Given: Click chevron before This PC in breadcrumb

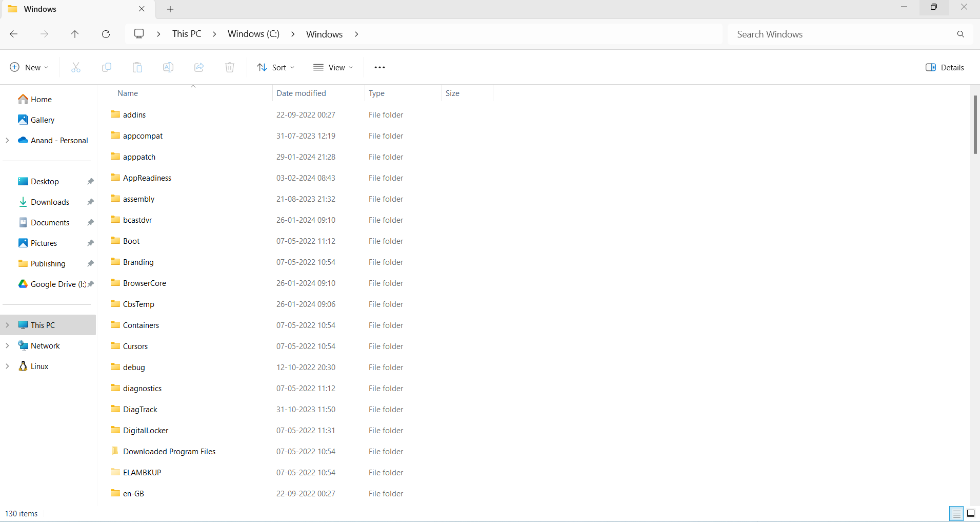Looking at the screenshot, I should click(x=158, y=34).
